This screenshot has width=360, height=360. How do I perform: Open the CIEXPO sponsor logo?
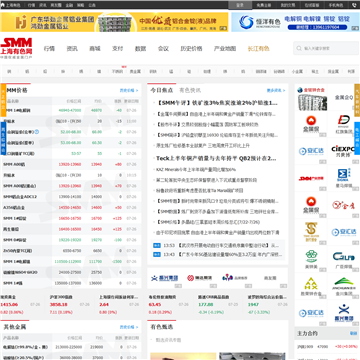pos(343,151)
